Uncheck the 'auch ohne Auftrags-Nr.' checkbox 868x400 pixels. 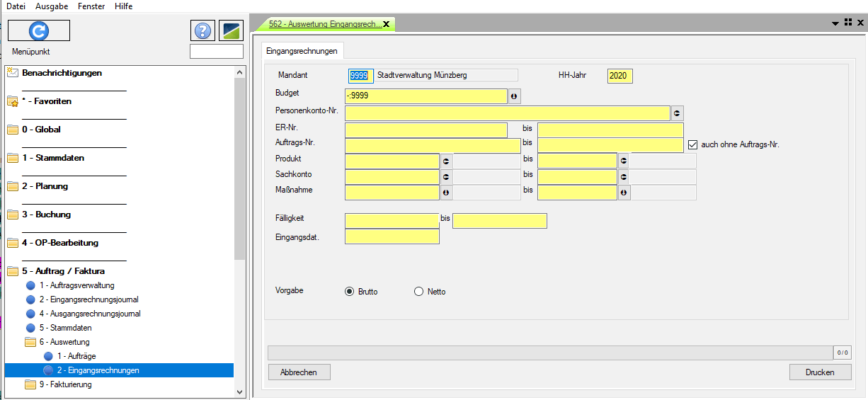[x=693, y=144]
